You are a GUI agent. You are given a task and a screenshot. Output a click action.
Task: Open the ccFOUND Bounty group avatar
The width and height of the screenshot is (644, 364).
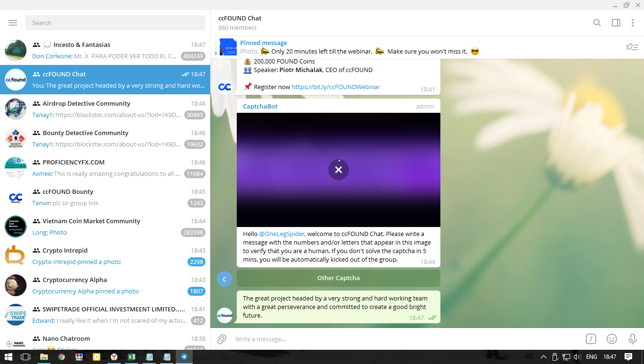click(16, 198)
